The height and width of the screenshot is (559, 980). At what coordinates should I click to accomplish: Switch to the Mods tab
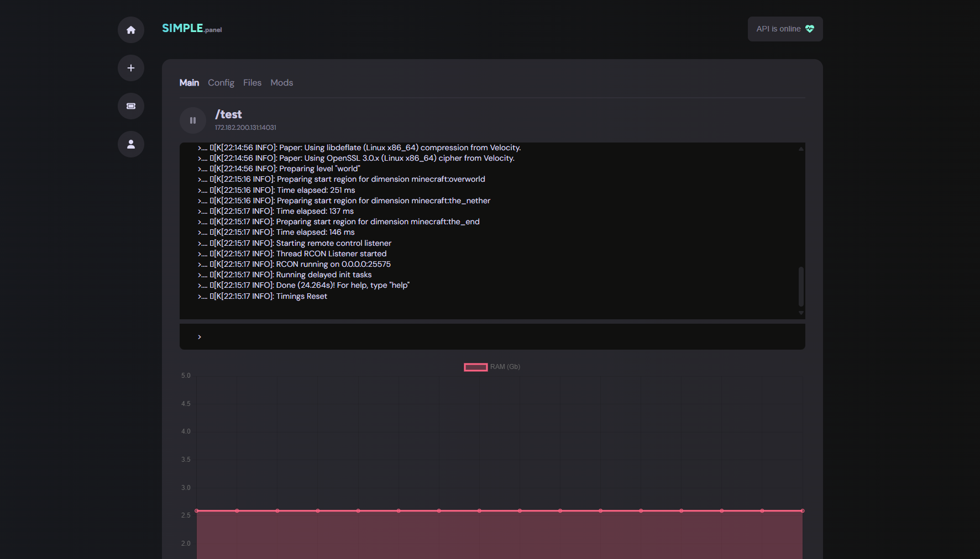pos(281,83)
